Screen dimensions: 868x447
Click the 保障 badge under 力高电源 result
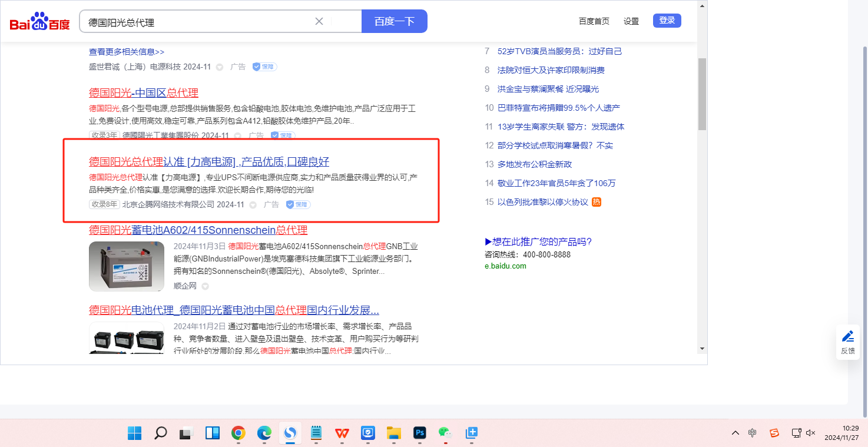click(298, 204)
